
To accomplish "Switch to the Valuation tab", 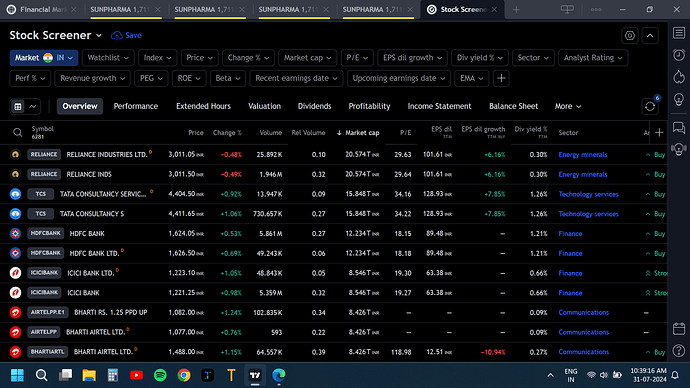I will [x=264, y=106].
